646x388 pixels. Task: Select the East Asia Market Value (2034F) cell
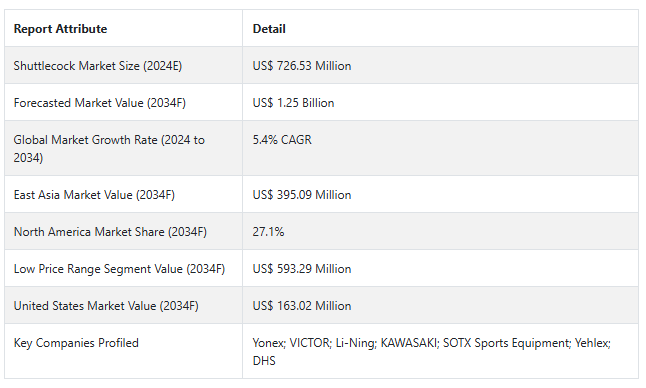123,194
